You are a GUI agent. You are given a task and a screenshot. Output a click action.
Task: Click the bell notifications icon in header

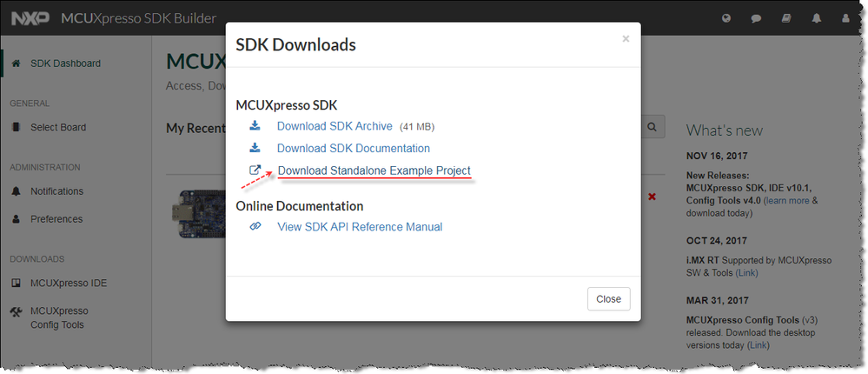click(816, 18)
